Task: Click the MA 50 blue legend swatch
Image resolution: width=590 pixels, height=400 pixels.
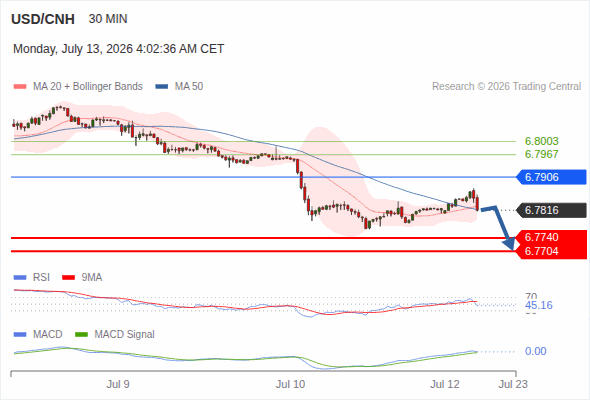Action: coord(162,87)
